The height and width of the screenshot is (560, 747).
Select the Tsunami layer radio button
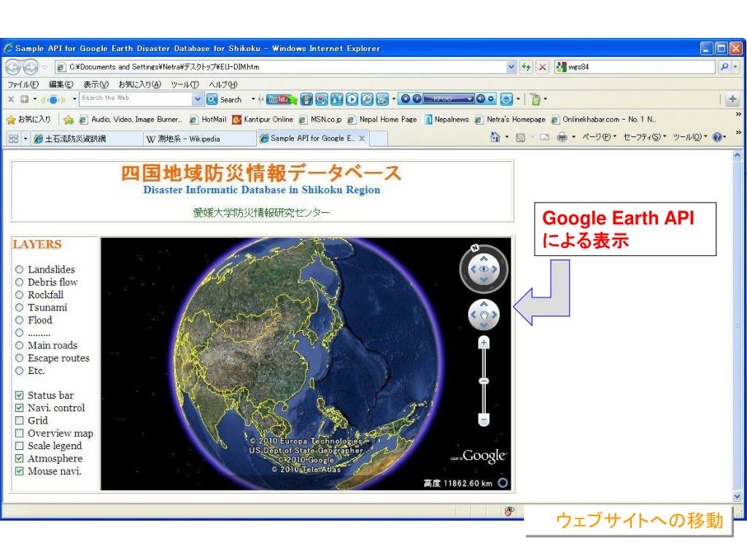[20, 308]
